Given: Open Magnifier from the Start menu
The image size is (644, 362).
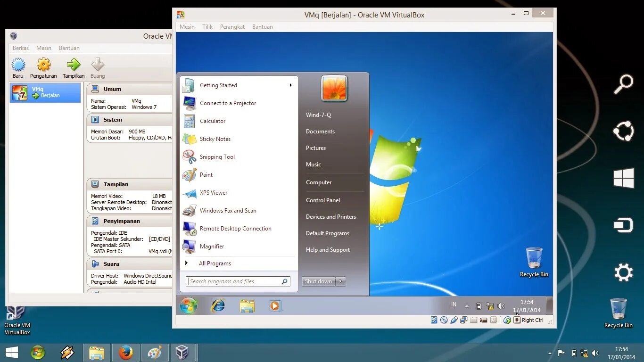Looking at the screenshot, I should pyautogui.click(x=239, y=247).
